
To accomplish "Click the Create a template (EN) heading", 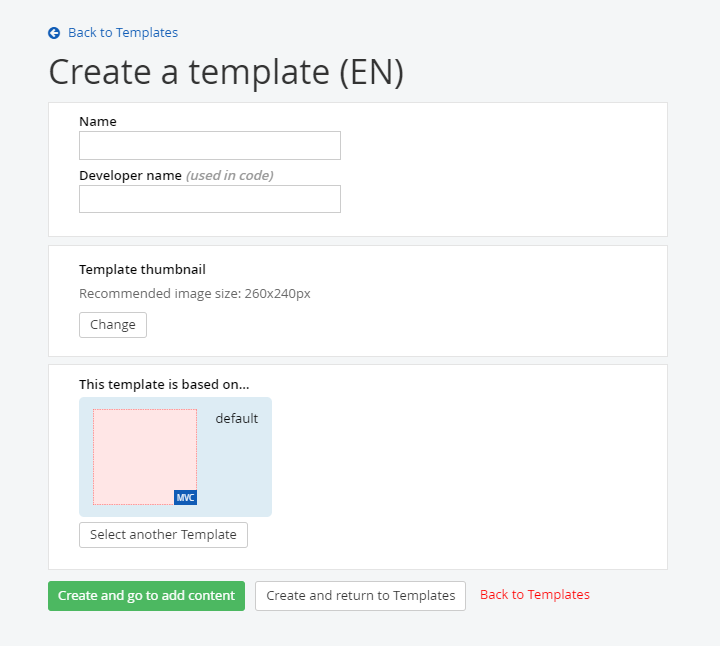I will [226, 73].
